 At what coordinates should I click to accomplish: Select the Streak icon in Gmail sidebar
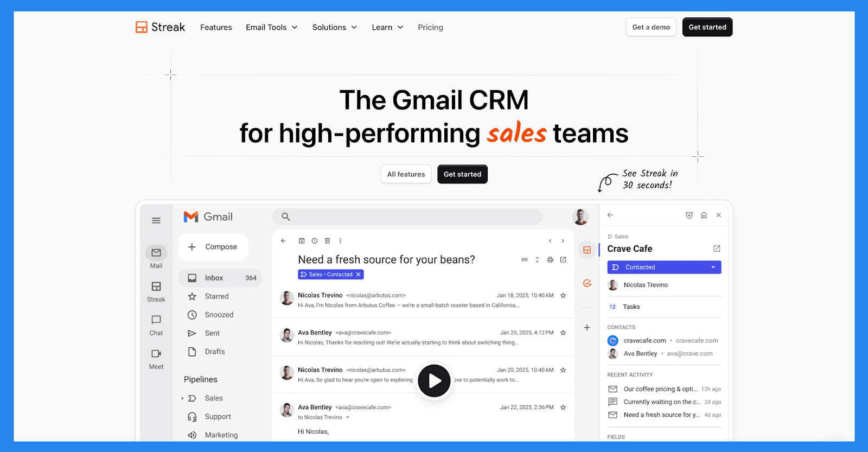[x=156, y=287]
